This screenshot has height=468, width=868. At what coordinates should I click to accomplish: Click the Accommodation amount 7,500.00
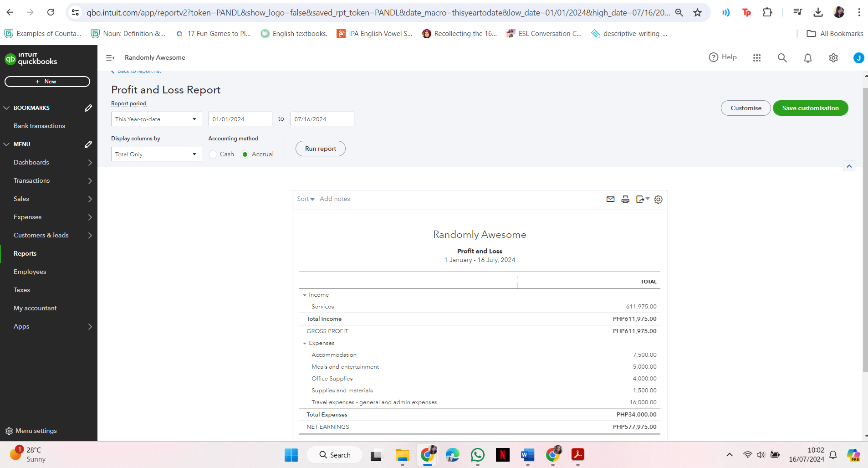tap(644, 355)
